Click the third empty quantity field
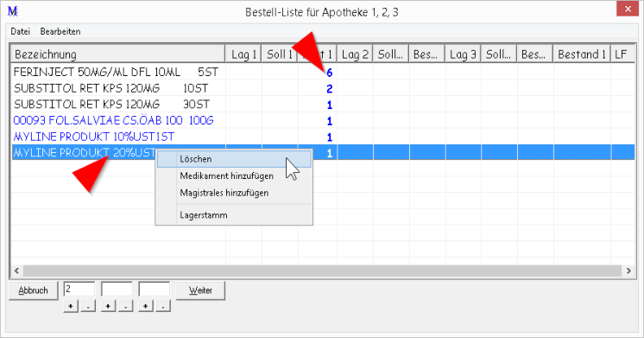Screen dimensions: 644x338 155,289
